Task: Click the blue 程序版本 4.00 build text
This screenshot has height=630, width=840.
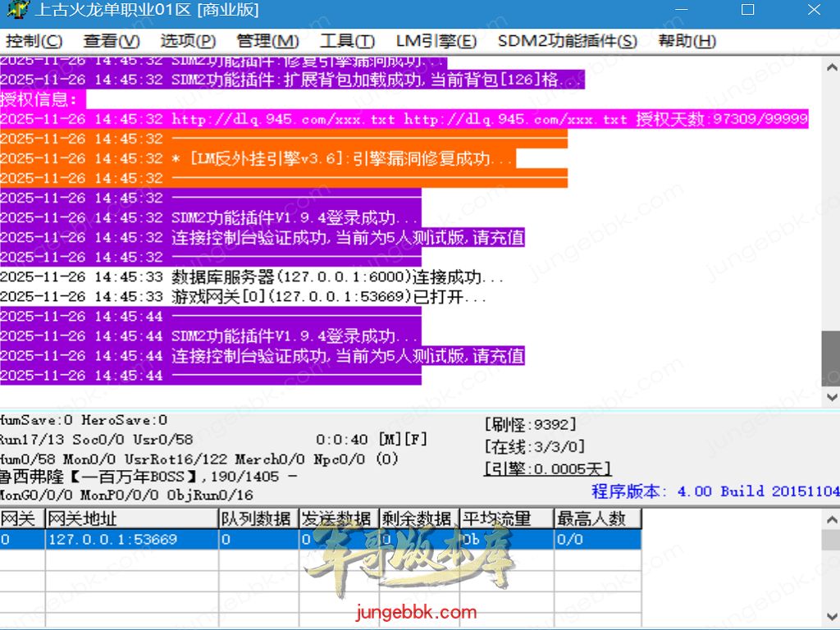Action: (714, 491)
